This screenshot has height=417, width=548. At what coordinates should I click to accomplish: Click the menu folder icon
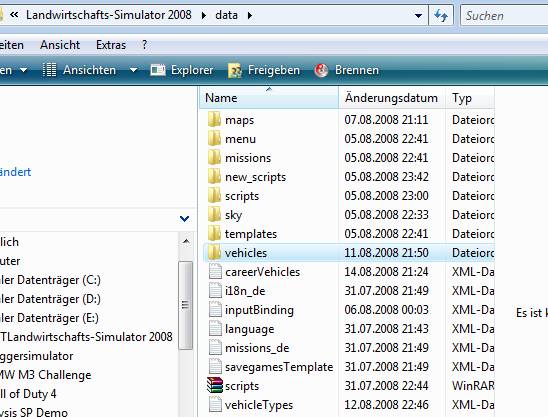point(214,138)
